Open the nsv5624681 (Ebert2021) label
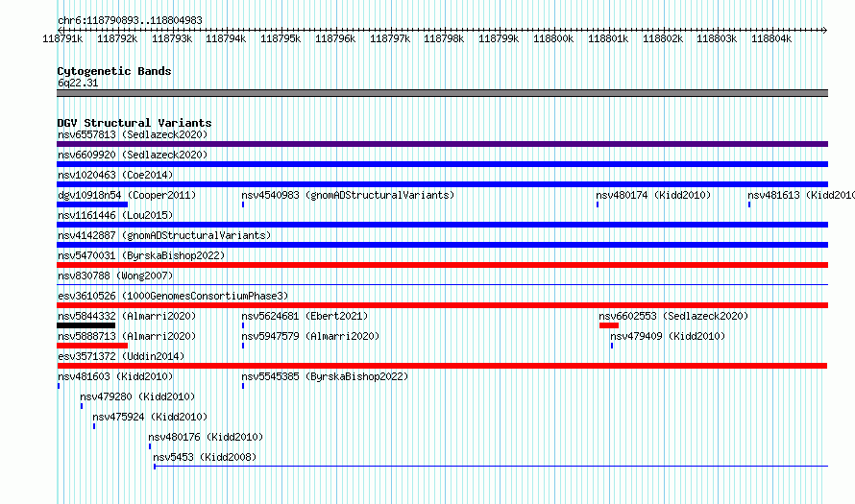The height and width of the screenshot is (504, 855). pyautogui.click(x=305, y=316)
